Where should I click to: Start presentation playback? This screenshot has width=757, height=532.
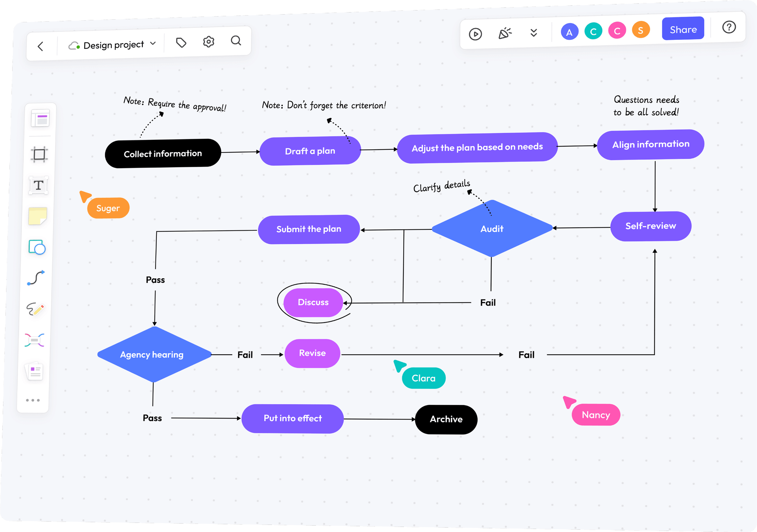tap(475, 34)
